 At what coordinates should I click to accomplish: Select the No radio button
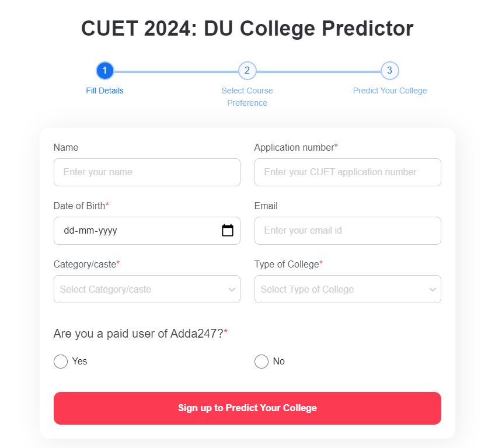(262, 362)
